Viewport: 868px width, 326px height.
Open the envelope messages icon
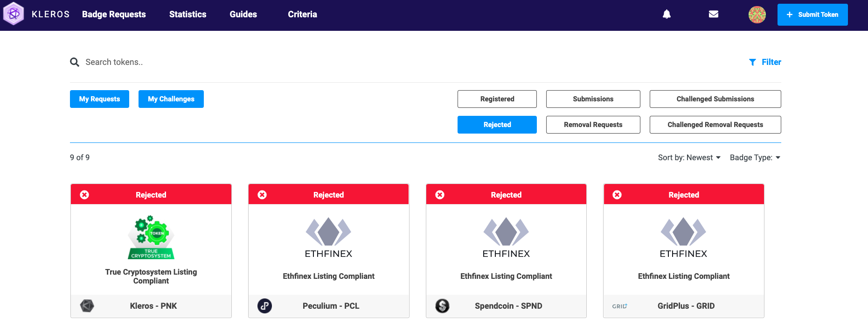click(714, 14)
